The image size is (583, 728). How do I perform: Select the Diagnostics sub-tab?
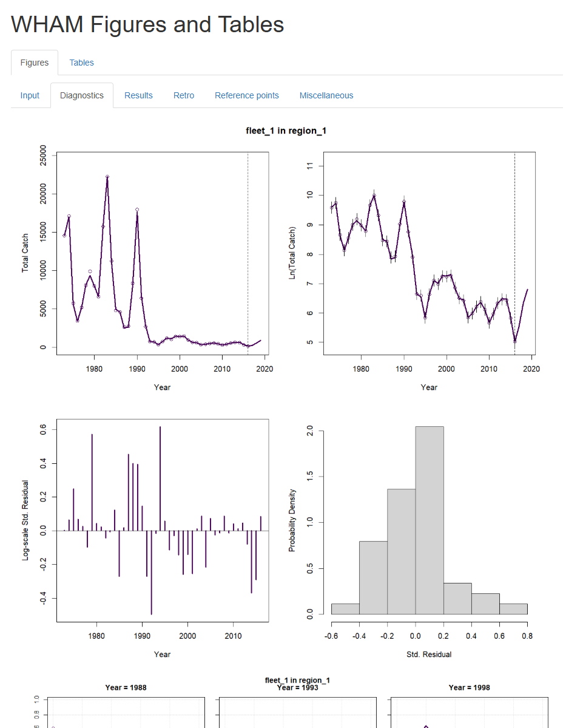click(x=82, y=95)
